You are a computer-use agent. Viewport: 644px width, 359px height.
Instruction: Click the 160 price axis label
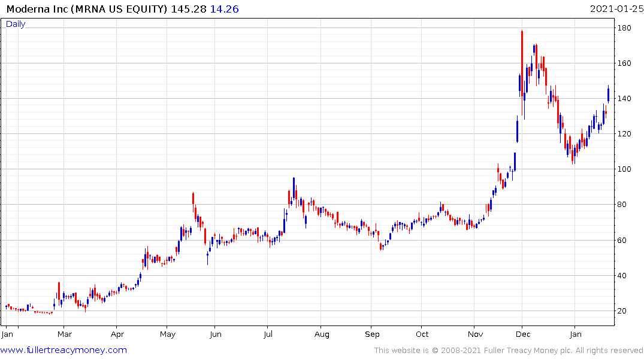(624, 63)
